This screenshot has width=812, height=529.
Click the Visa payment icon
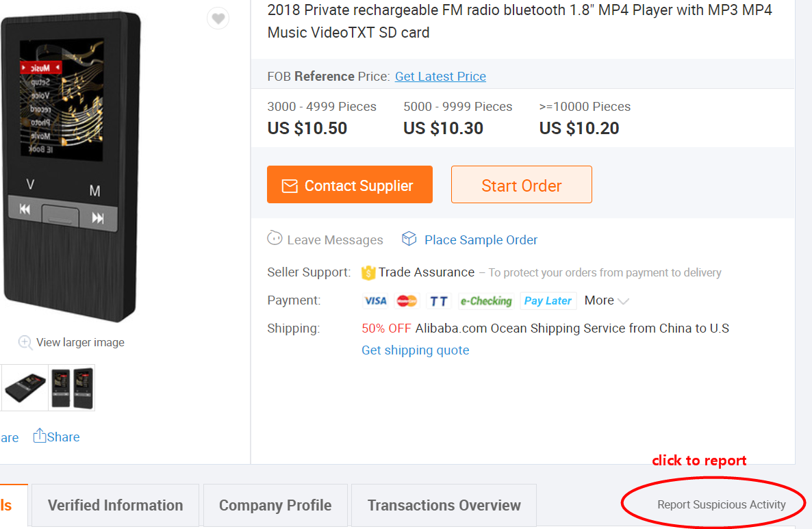click(375, 300)
